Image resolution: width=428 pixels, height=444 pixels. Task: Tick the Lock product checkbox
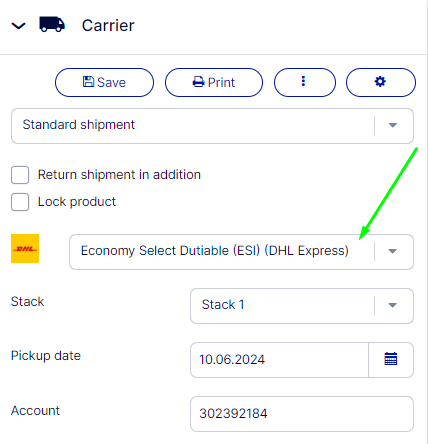20,202
